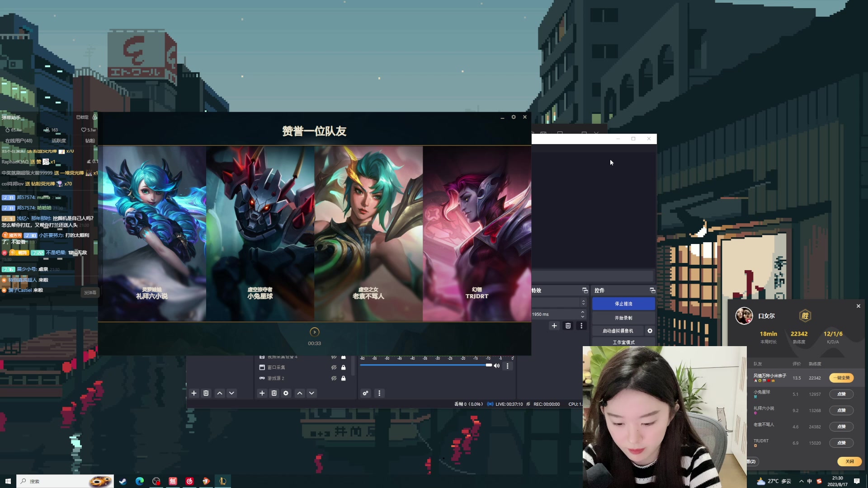Move source up arrow in sources panel

click(300, 393)
